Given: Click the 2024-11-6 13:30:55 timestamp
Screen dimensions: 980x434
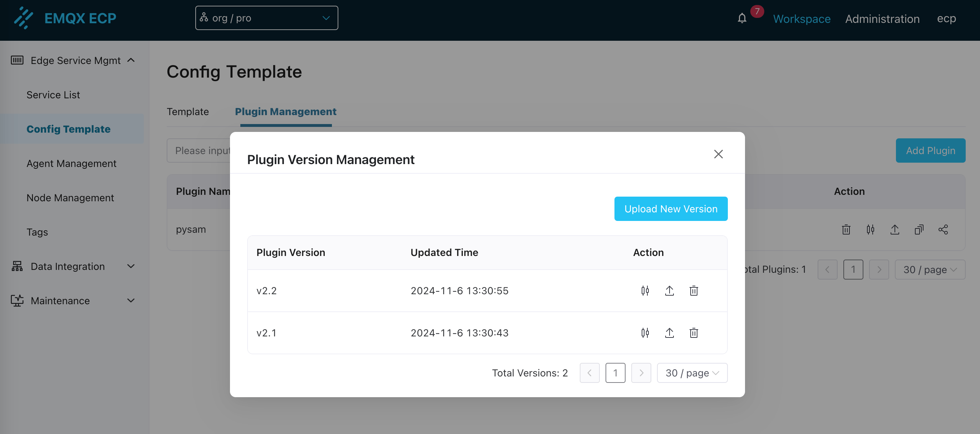Looking at the screenshot, I should click(x=459, y=291).
